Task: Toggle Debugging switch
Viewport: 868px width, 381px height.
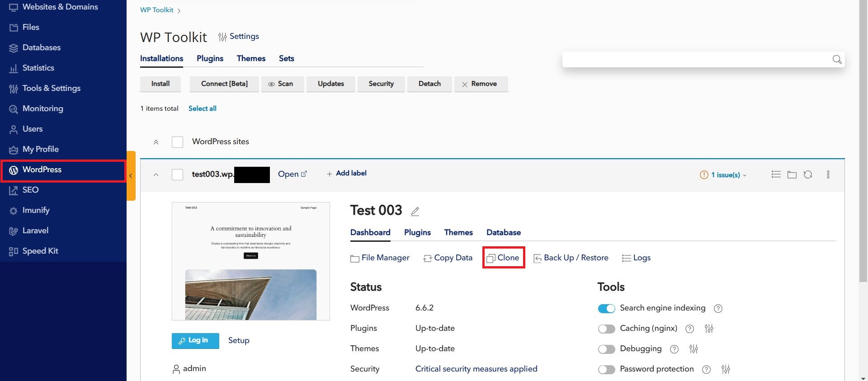Action: (x=607, y=349)
